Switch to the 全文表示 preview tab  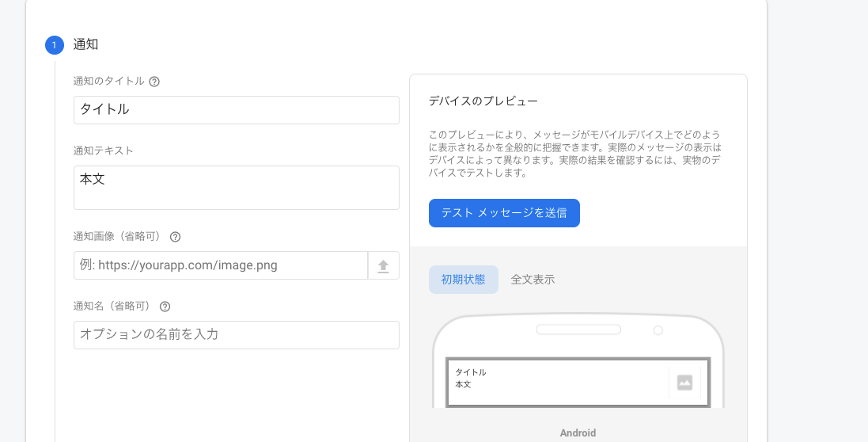click(533, 280)
